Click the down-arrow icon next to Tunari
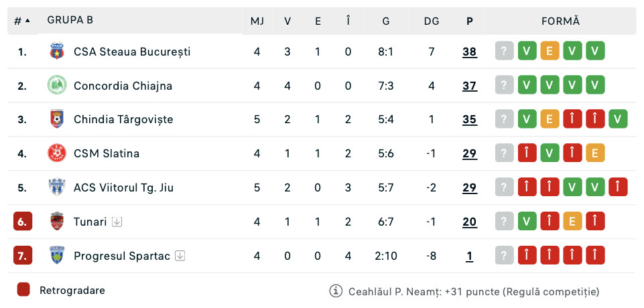The width and height of the screenshot is (644, 308). (x=117, y=222)
